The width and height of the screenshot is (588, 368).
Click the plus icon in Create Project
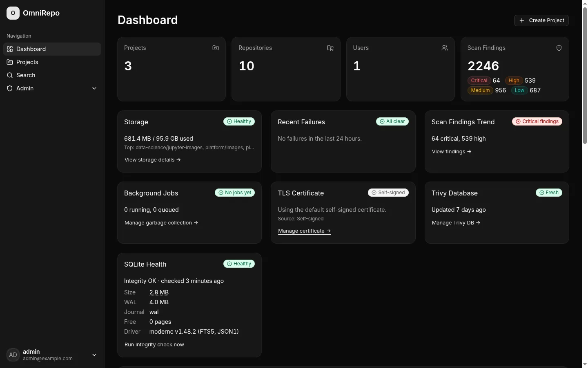(522, 20)
